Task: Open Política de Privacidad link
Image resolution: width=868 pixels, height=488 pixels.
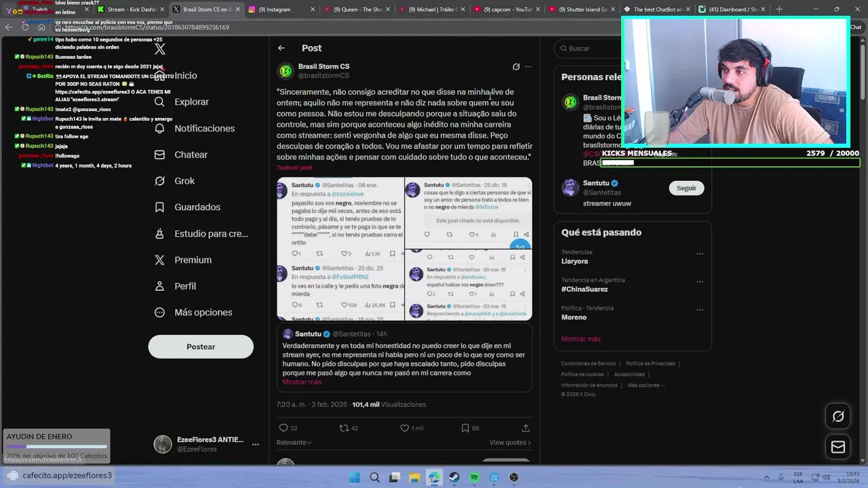Action: 650,364
